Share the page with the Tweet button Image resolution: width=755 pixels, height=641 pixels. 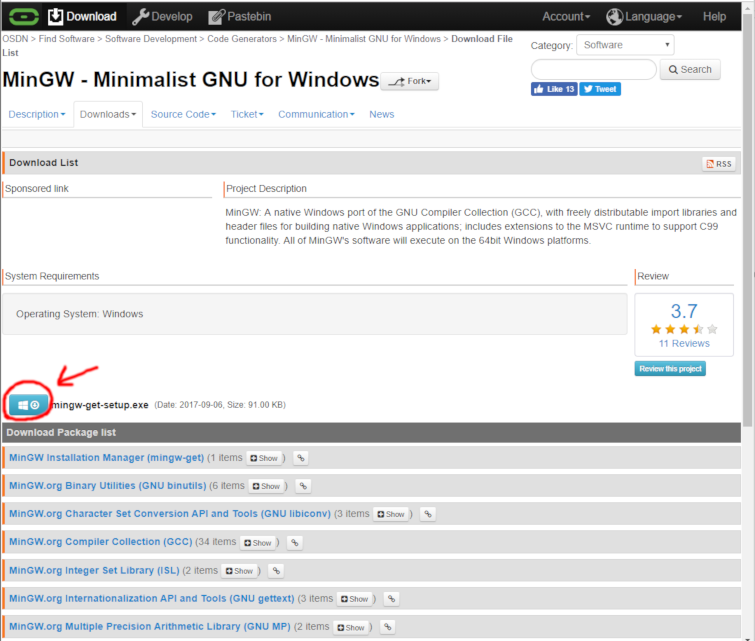[x=600, y=89]
